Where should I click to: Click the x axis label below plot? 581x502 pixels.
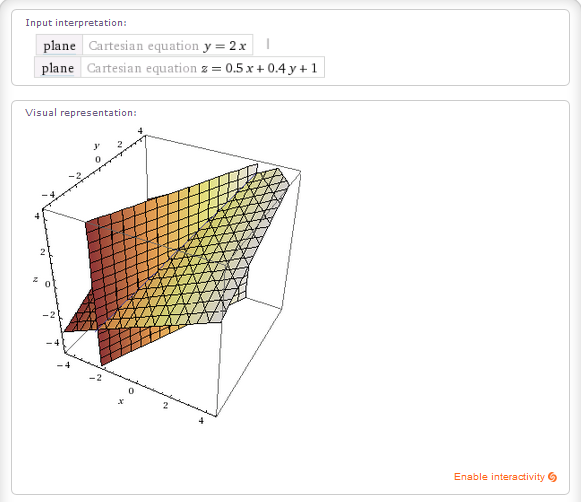pyautogui.click(x=121, y=401)
